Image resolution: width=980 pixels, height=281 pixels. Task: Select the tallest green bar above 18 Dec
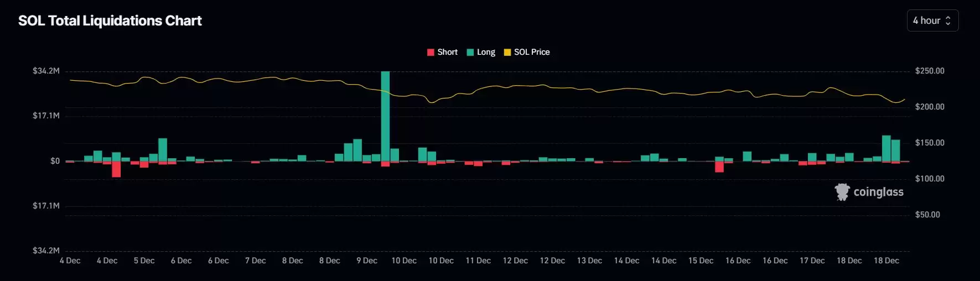tap(886, 148)
